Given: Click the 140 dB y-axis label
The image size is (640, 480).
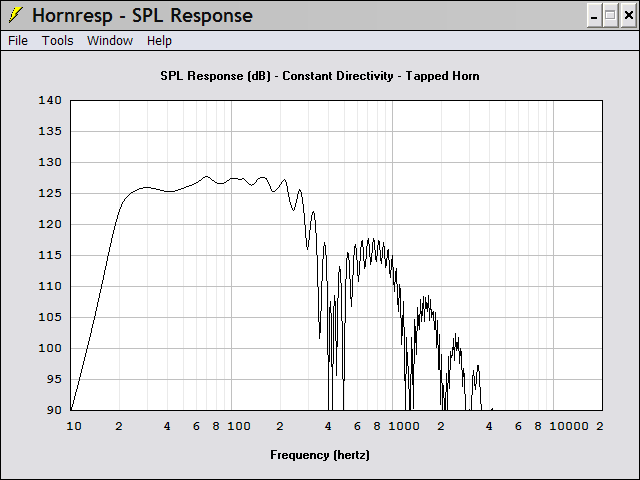Looking at the screenshot, I should point(50,100).
